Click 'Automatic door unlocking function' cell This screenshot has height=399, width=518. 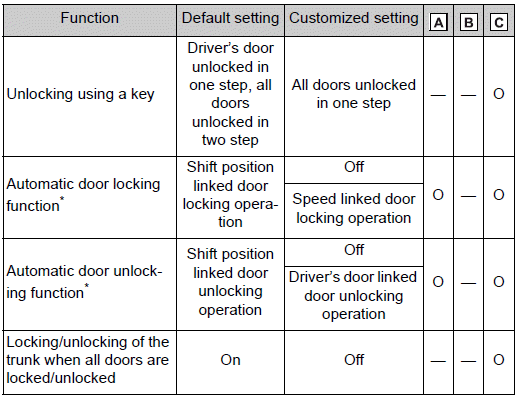[84, 282]
